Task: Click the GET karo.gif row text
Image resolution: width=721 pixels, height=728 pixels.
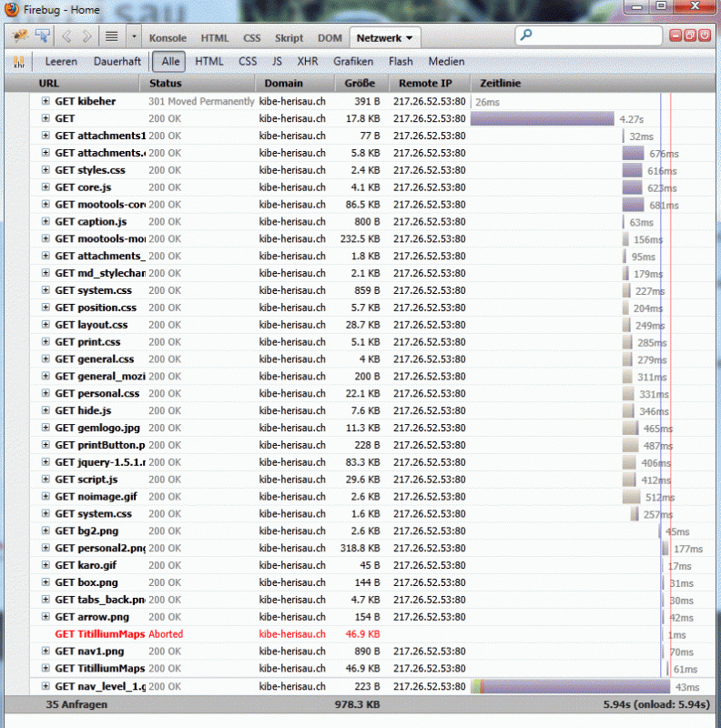Action: pyautogui.click(x=86, y=565)
